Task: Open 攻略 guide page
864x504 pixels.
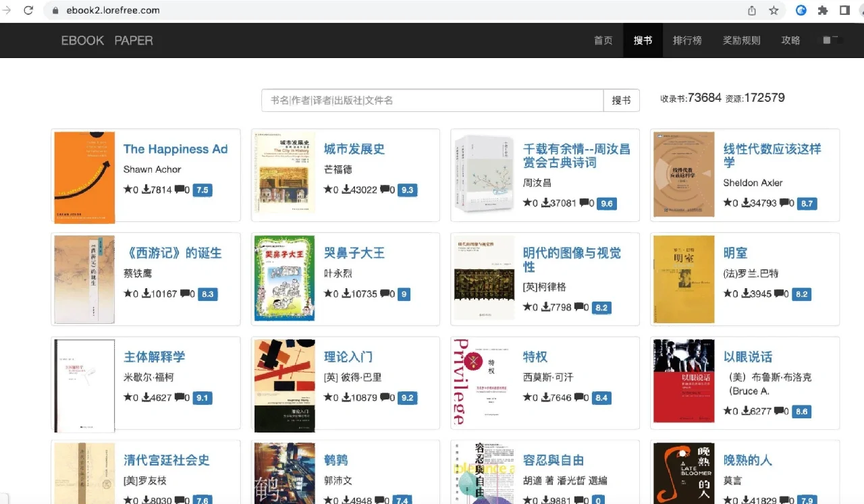Action: (790, 40)
